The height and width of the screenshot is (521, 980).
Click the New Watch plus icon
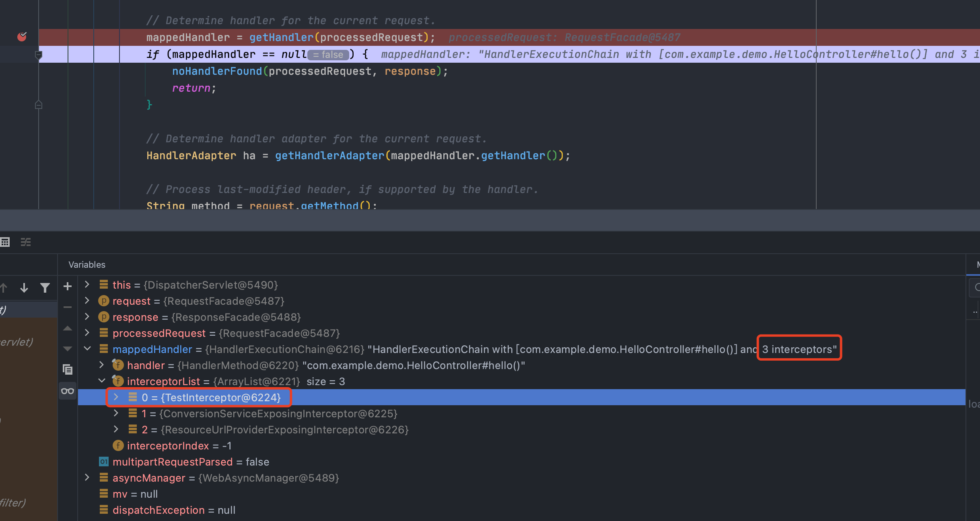(x=68, y=286)
